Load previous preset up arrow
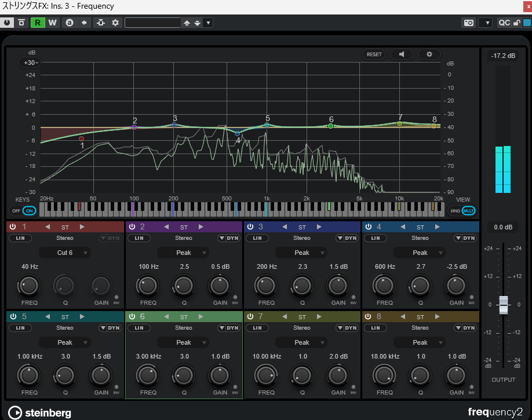This screenshot has height=420, width=532. [x=187, y=23]
